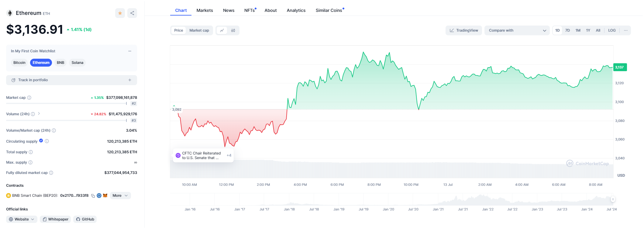Screen dimensions: 644x229
Task: Open the chart's three-dots more options
Action: 626,30
